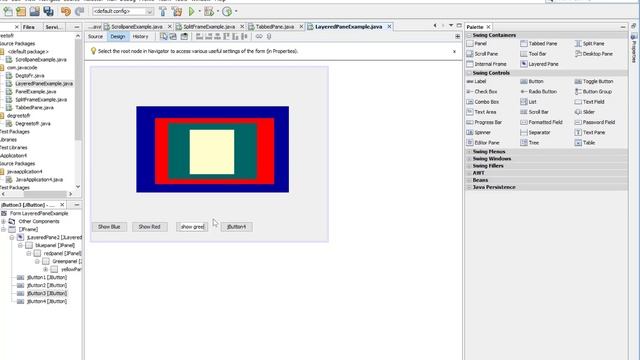The height and width of the screenshot is (360, 640).
Task: Click the Debug Project toolbar icon
Action: pyautogui.click(x=209, y=11)
